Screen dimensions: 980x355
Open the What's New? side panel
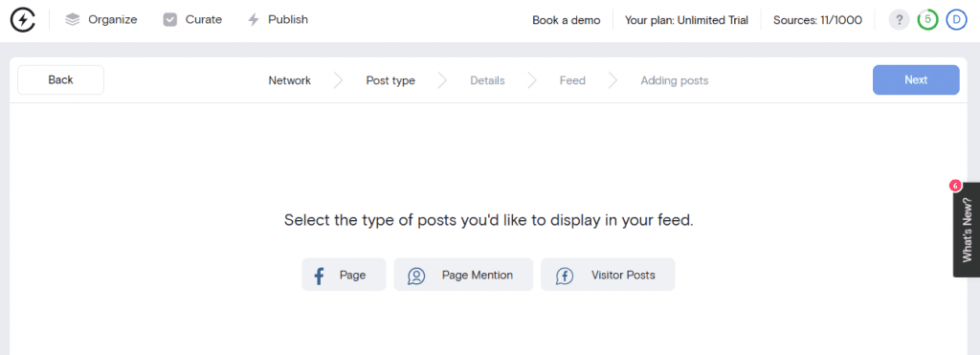[x=967, y=230]
